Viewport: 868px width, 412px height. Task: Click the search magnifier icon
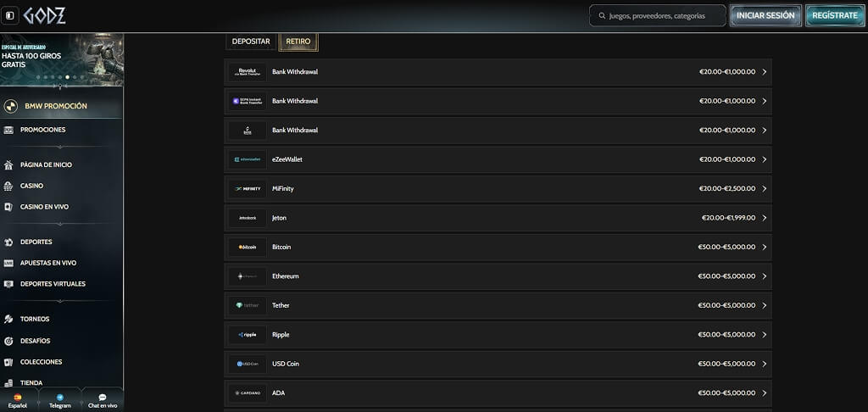coord(603,16)
